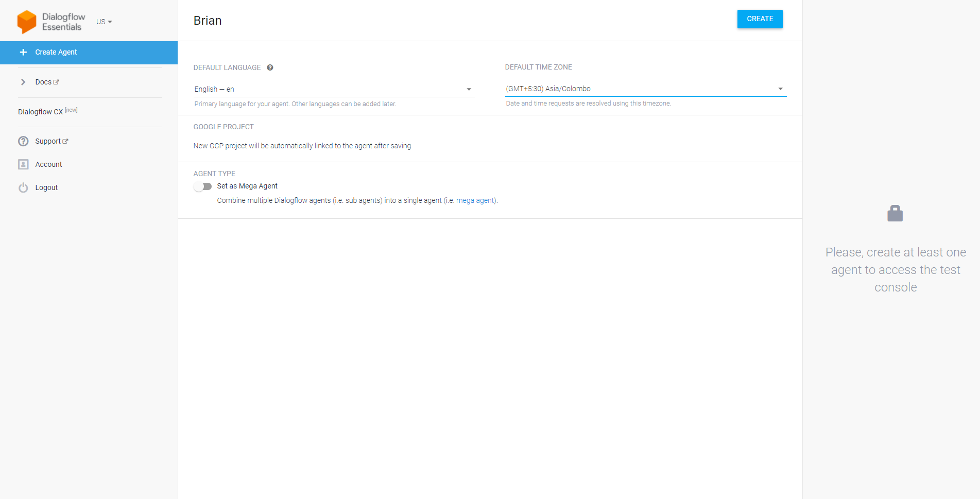Click the Dialogflow Essentials logo icon
This screenshot has height=499, width=980.
26,22
